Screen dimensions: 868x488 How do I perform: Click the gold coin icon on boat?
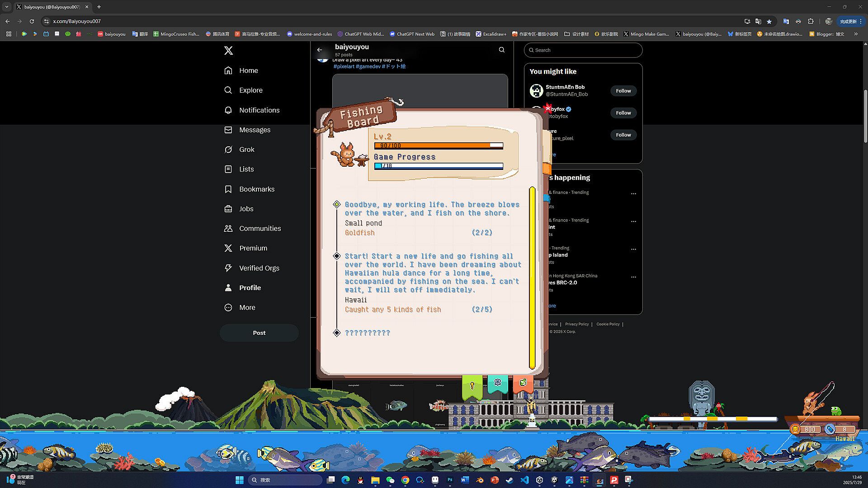796,429
